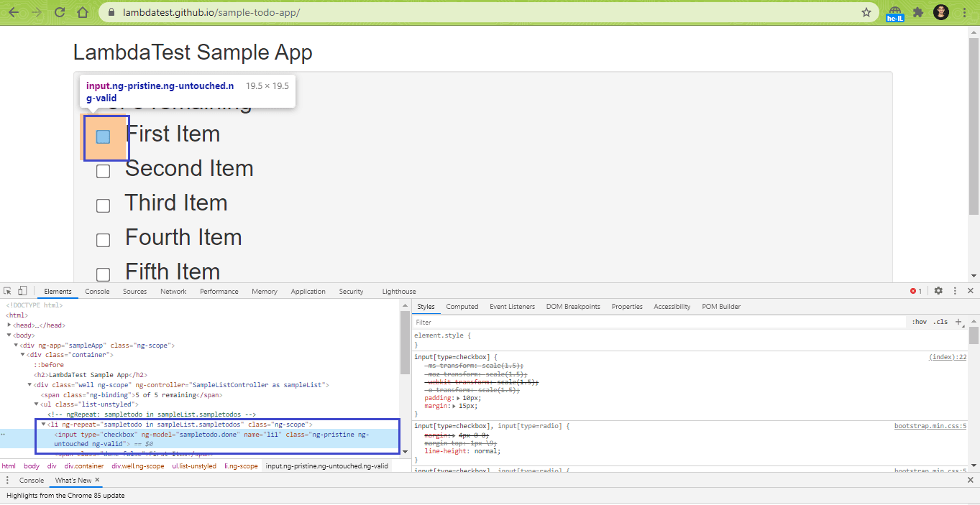
Task: Open DevTools settings gear
Action: [938, 291]
